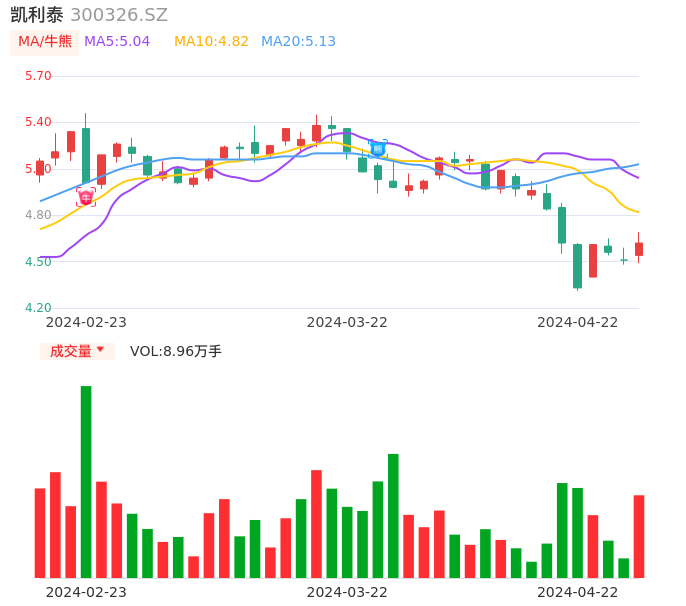Toggle the MA5:5.04 purple line legend

(x=117, y=41)
